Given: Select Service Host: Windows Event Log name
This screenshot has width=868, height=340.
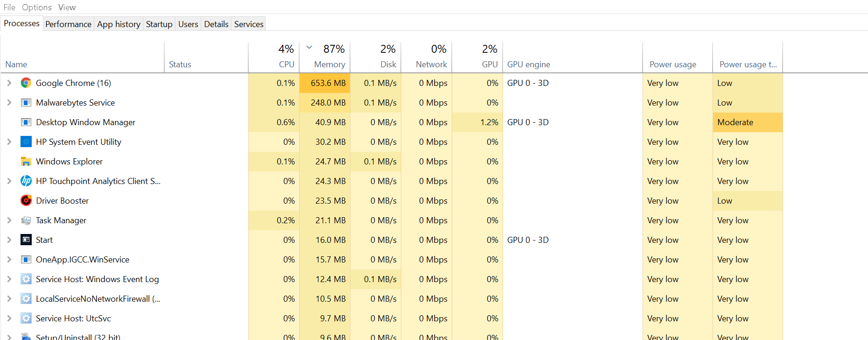Looking at the screenshot, I should [x=97, y=279].
